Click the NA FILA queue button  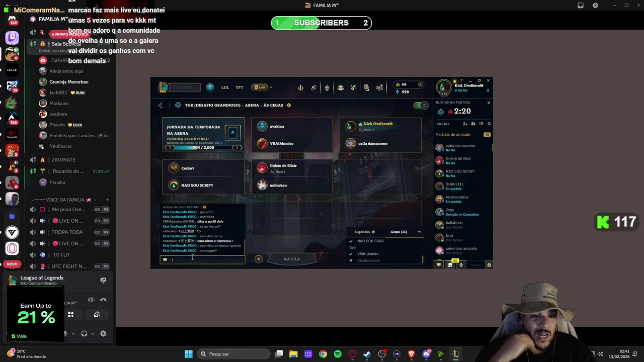click(x=292, y=259)
